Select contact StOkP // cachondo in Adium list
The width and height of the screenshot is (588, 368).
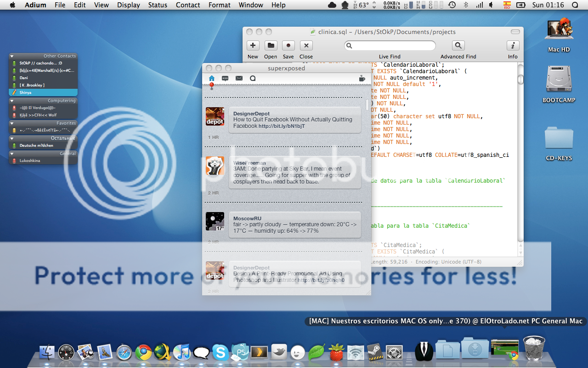(43, 63)
